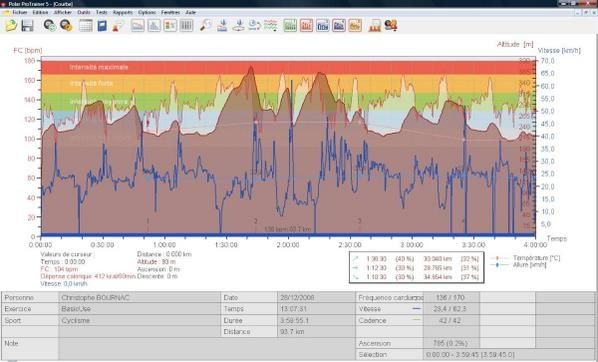The height and width of the screenshot is (362, 598).
Task: Click the red 'Intensité maximale' zone band
Action: click(x=288, y=67)
